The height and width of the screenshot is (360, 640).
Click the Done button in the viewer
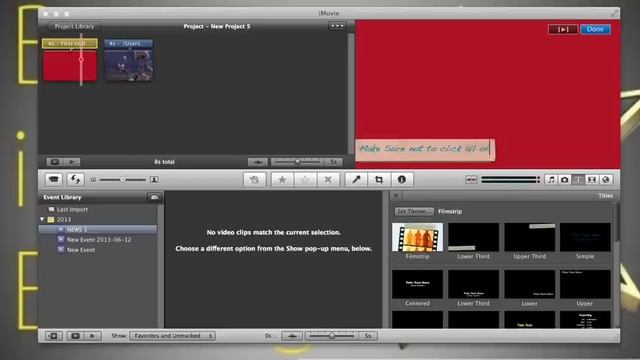point(595,29)
